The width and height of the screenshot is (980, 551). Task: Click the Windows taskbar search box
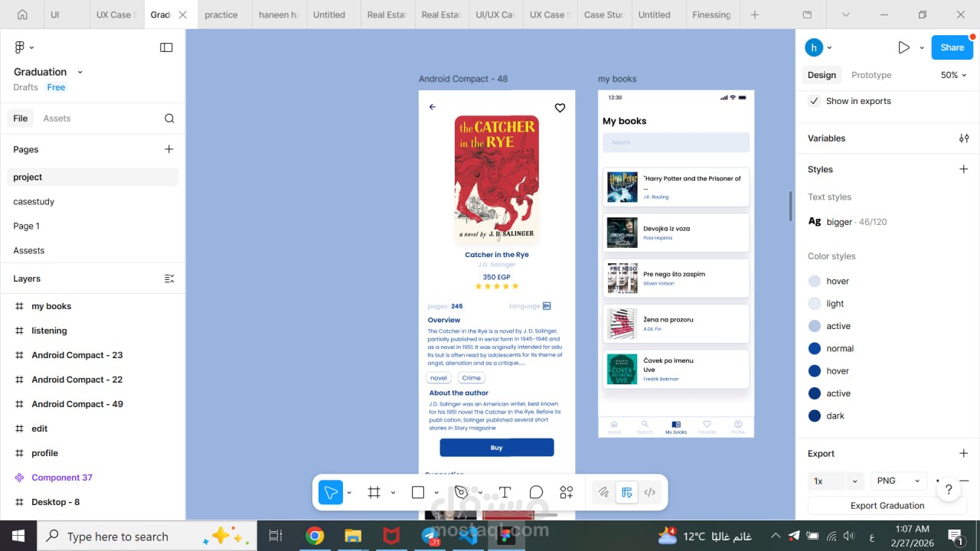(148, 536)
